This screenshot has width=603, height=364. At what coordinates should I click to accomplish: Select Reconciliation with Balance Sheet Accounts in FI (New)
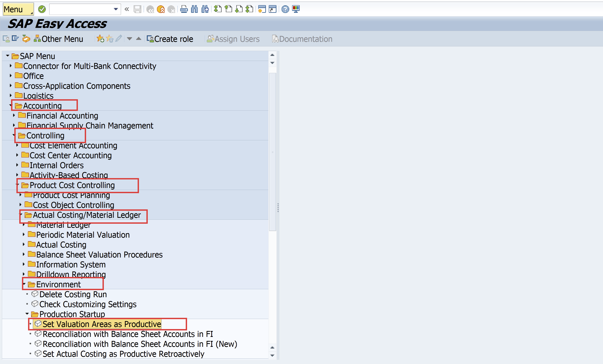(140, 344)
